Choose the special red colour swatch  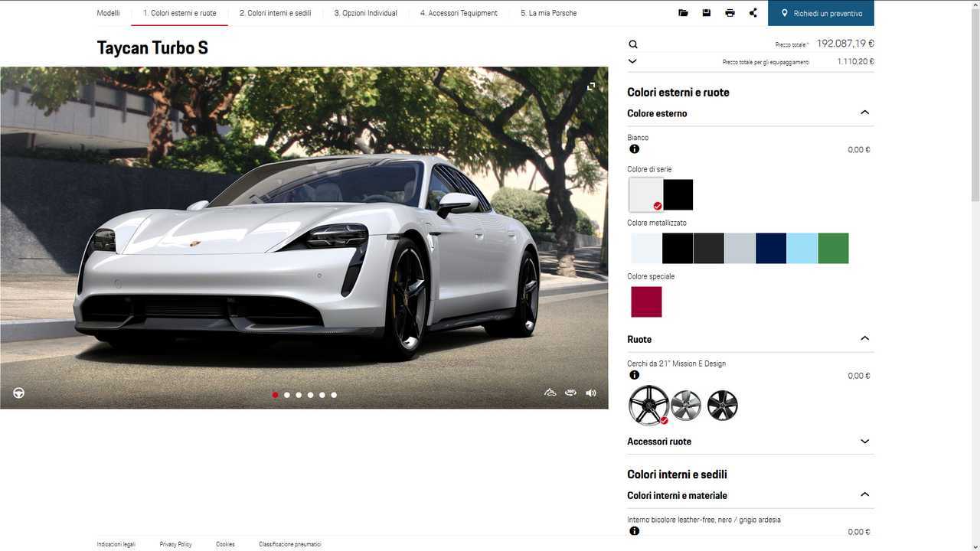[646, 302]
